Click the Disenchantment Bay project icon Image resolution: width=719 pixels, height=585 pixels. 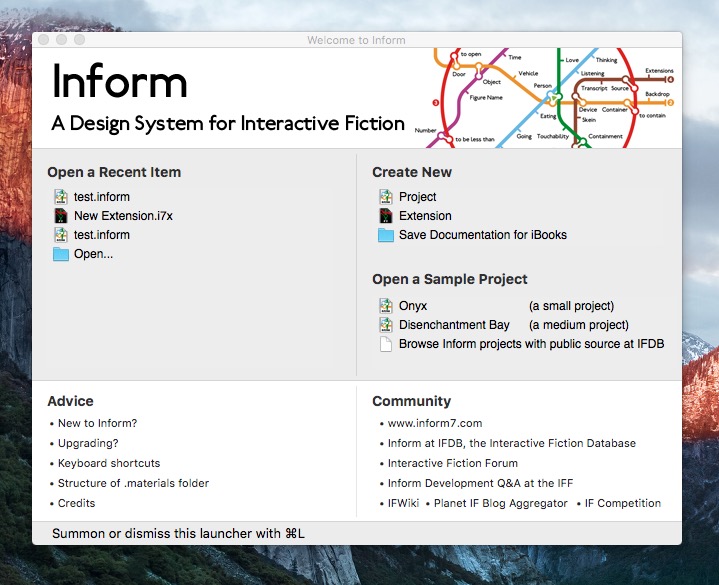[386, 325]
